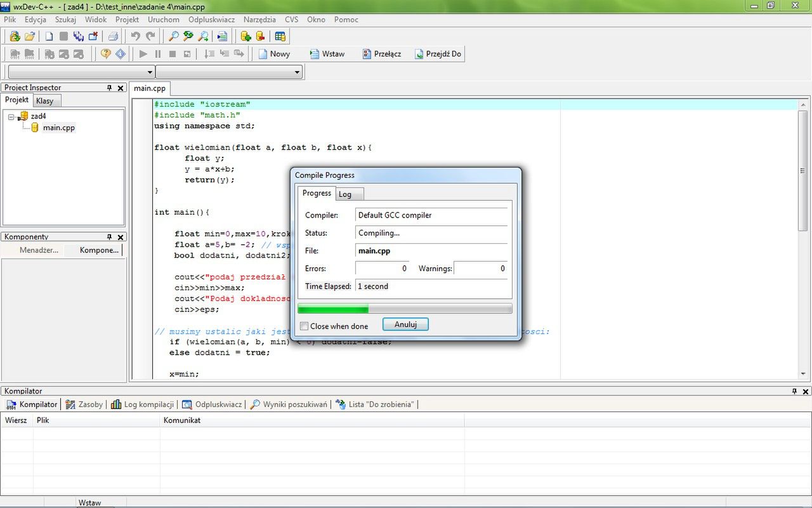The width and height of the screenshot is (812, 508).
Task: Switch to the Log tab in dialog
Action: click(x=345, y=194)
